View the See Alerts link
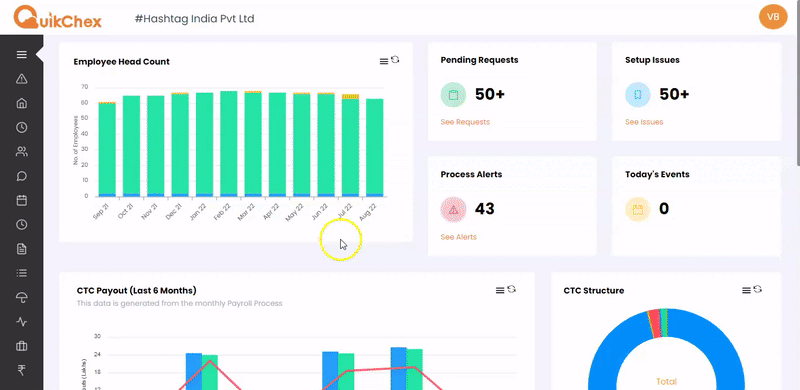The height and width of the screenshot is (390, 800). point(458,237)
